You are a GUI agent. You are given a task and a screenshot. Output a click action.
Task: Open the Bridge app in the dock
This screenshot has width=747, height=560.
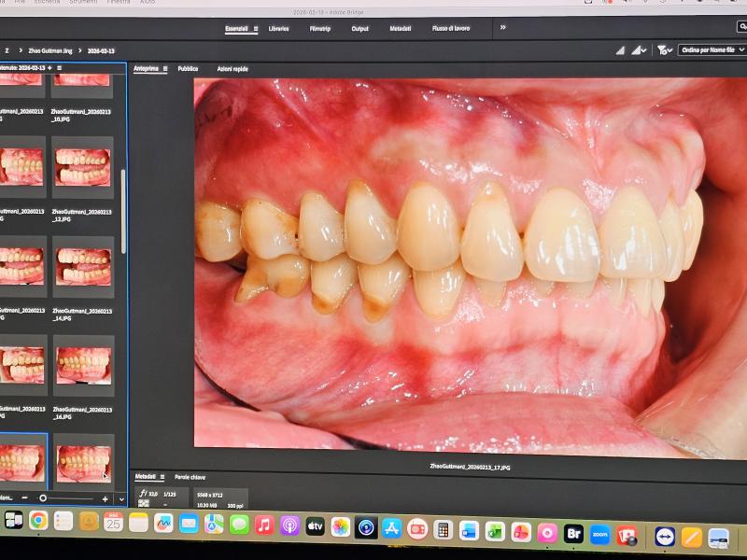coord(573,534)
